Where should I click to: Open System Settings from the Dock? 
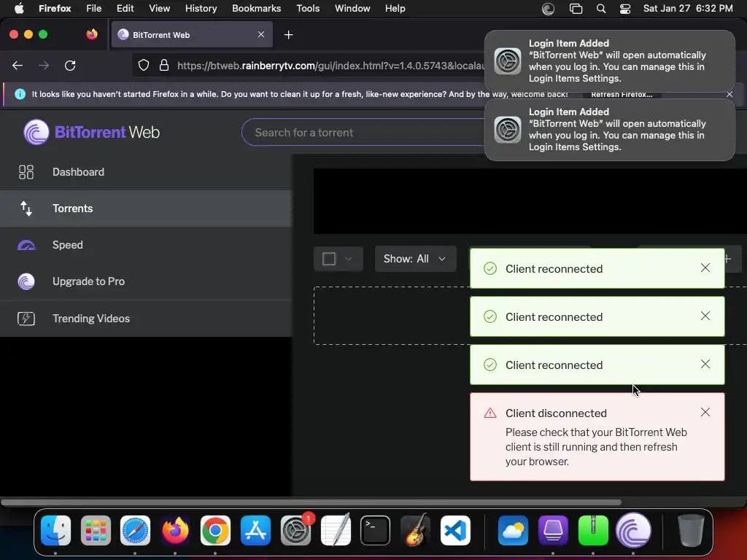pyautogui.click(x=296, y=531)
